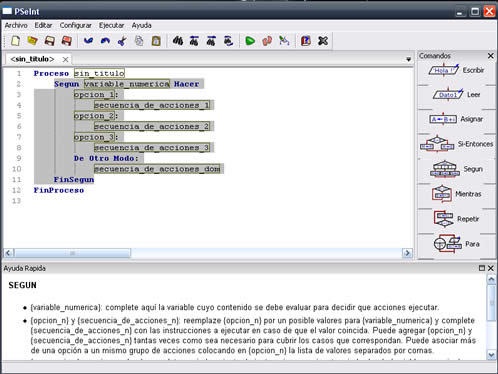Click the New file toolbar icon
Viewport: 498px width, 374px height.
(x=15, y=41)
